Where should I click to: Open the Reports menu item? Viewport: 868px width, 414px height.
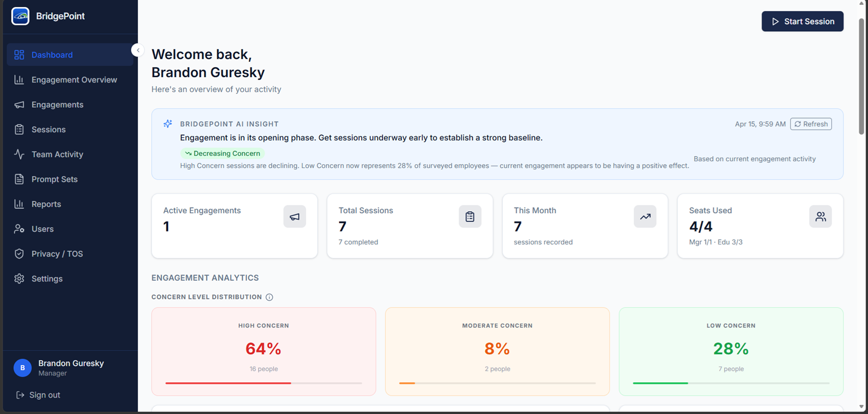pyautogui.click(x=70, y=204)
